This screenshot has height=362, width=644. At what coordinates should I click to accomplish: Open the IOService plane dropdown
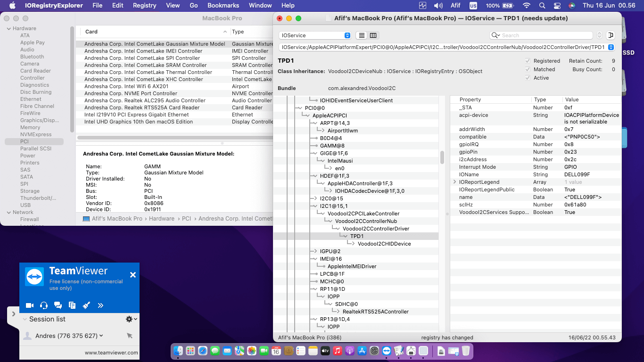(x=315, y=35)
